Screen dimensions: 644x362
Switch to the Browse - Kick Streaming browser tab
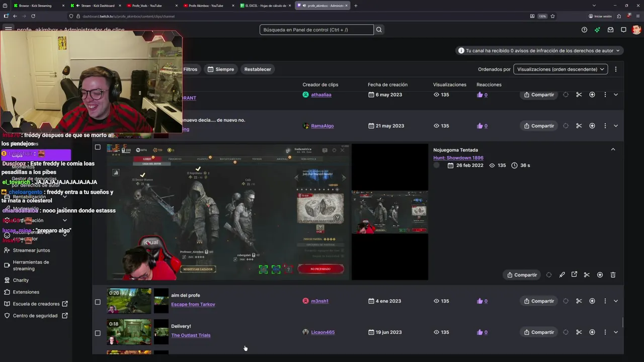(39, 6)
